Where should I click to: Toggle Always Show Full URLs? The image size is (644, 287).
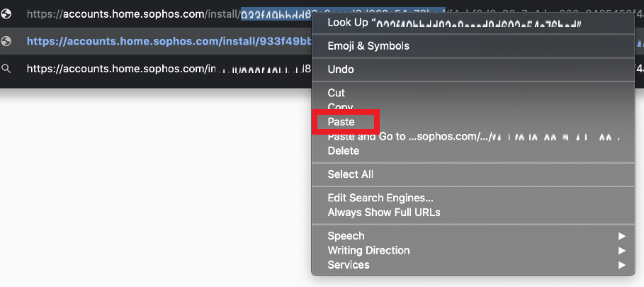point(384,212)
